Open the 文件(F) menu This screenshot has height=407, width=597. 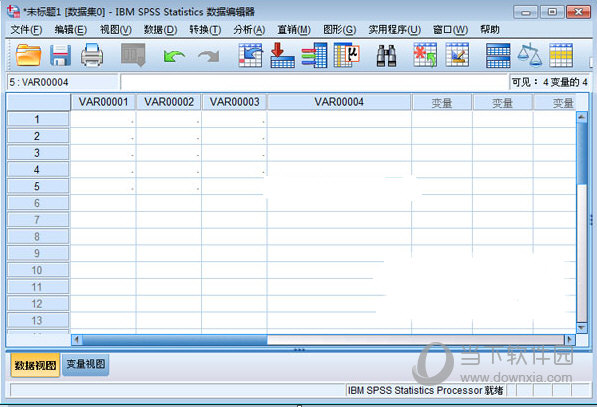pos(26,29)
